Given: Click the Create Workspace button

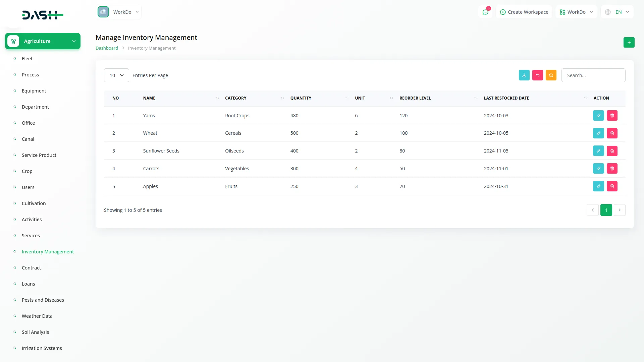Looking at the screenshot, I should pyautogui.click(x=524, y=12).
